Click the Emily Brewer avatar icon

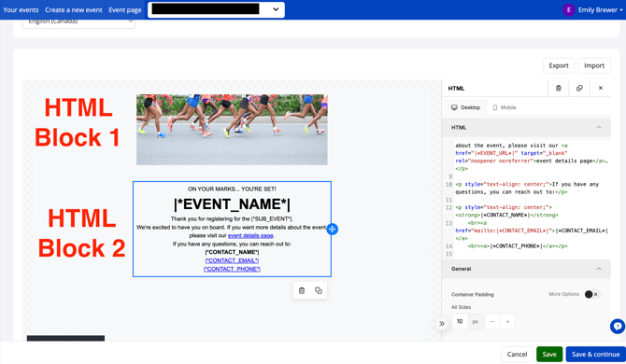568,10
